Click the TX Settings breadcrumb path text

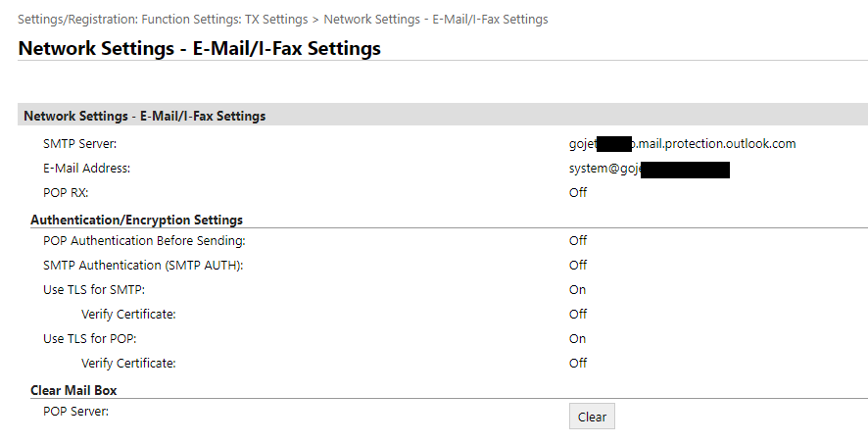282,20
